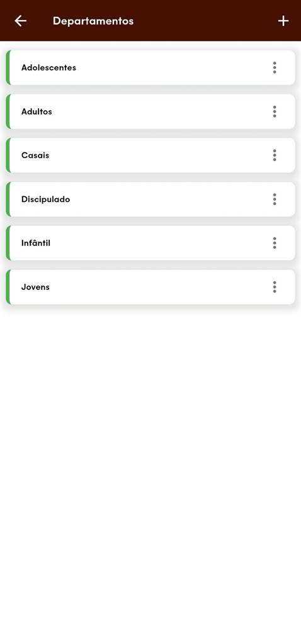Open the Discipulado department card

click(x=150, y=199)
